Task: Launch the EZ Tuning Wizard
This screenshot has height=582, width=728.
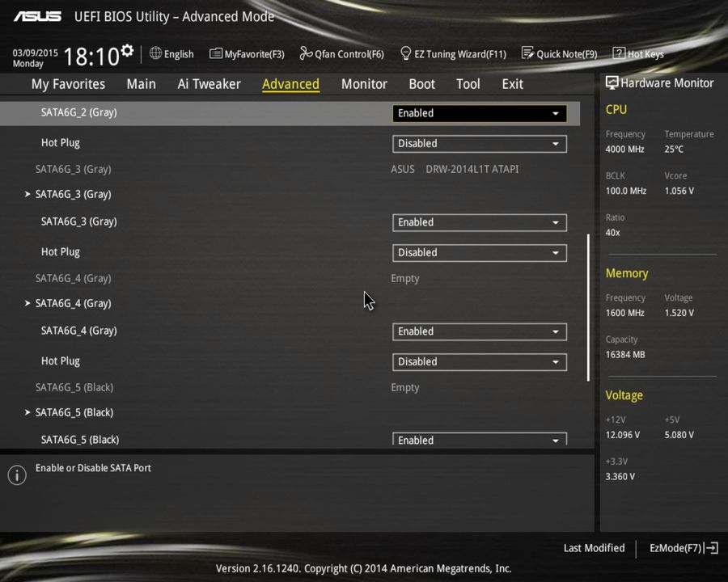Action: 453,53
